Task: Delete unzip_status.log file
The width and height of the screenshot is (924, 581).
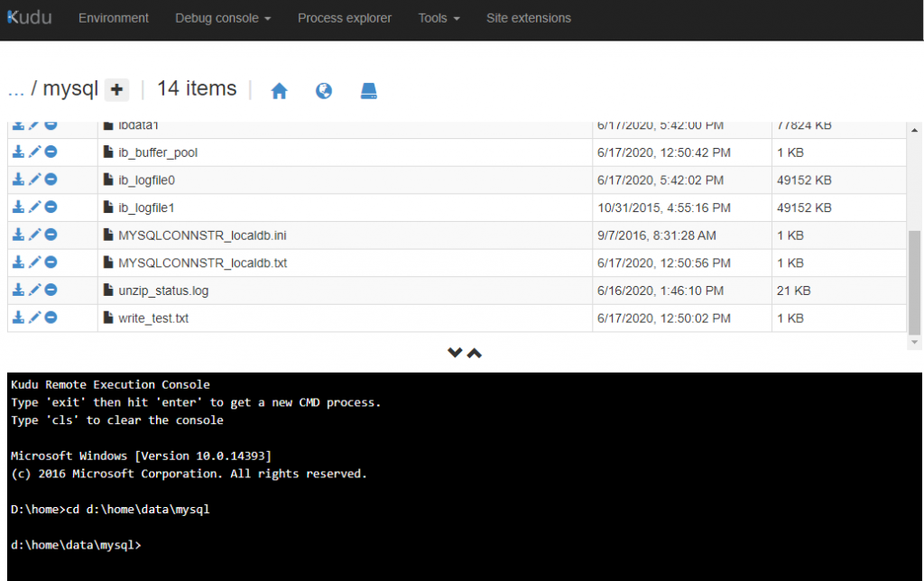Action: pos(51,290)
